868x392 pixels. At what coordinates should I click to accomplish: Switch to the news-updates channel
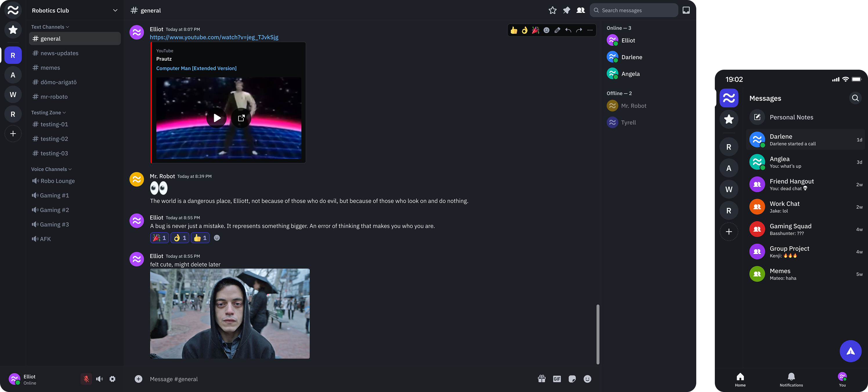59,53
